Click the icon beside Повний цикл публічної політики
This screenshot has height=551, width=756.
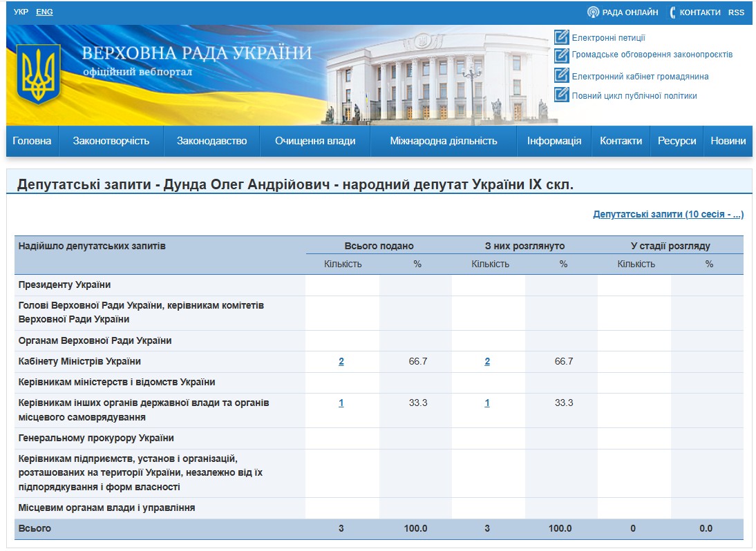point(561,94)
